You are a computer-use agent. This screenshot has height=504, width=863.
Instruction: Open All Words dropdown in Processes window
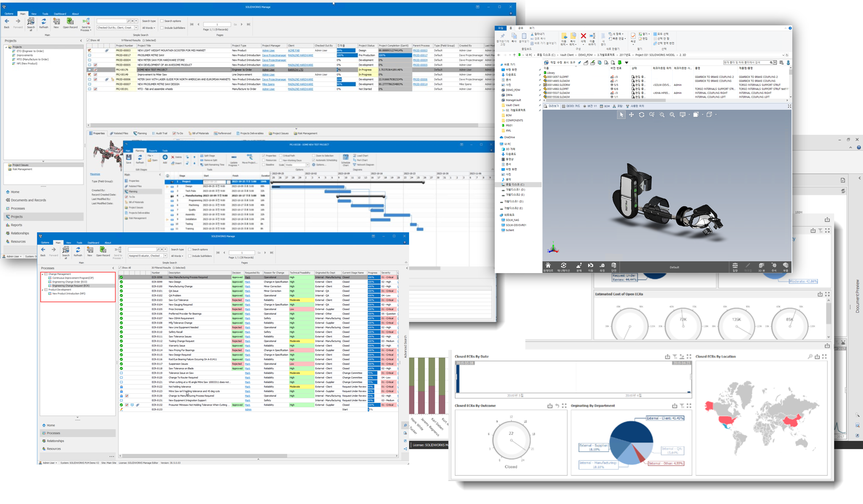click(x=177, y=256)
